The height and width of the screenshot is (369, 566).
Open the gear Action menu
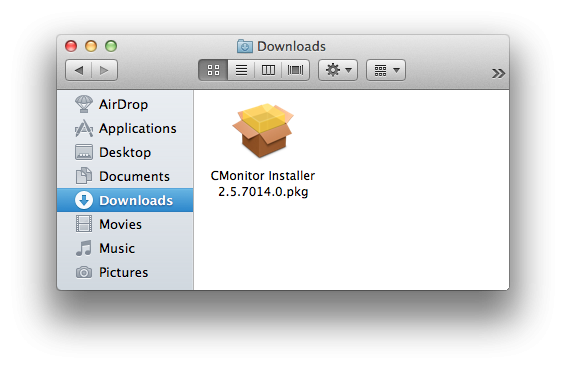[338, 70]
